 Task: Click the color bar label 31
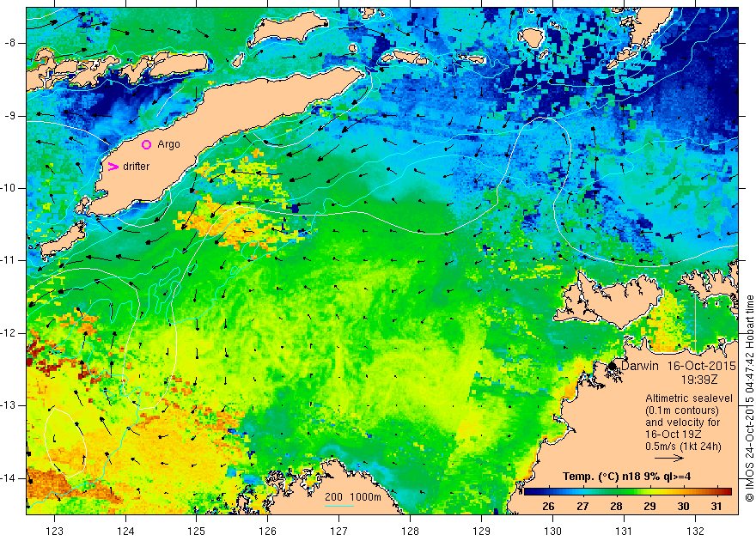click(716, 507)
